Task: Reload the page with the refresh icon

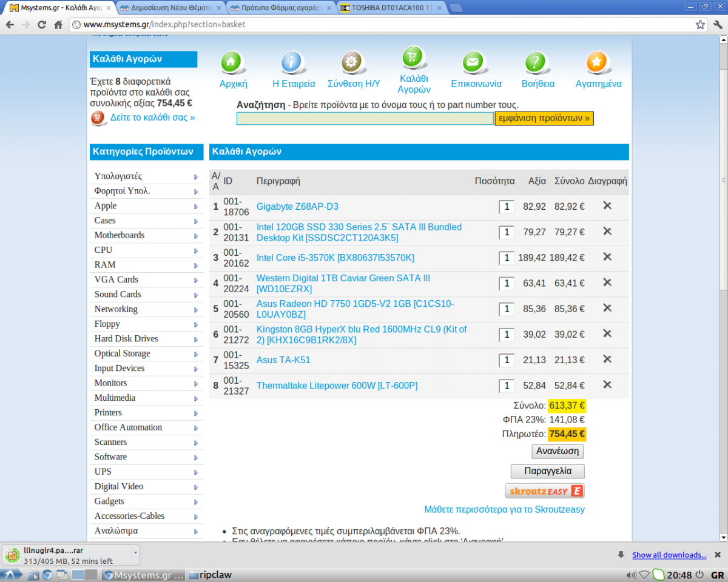Action: click(42, 25)
